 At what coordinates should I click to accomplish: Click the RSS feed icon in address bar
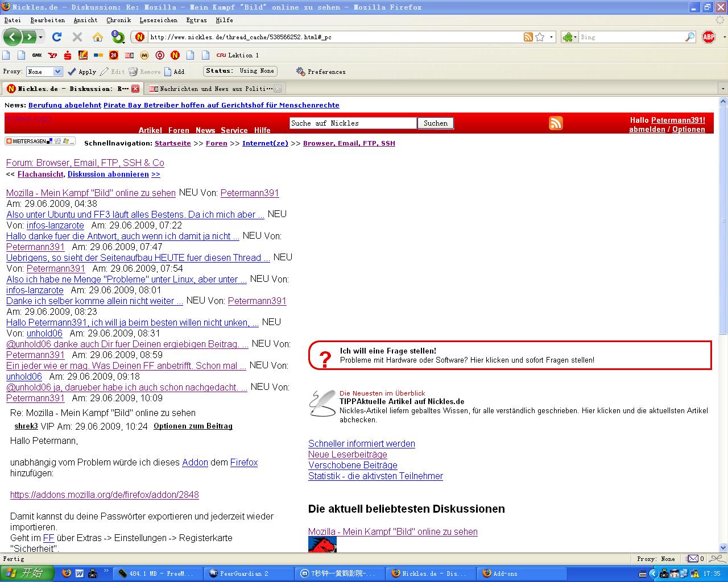tap(528, 37)
